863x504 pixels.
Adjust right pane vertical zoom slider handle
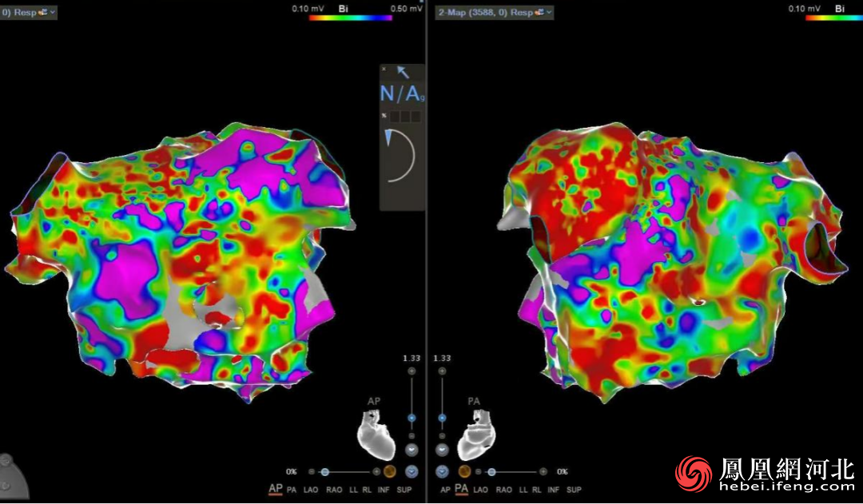pos(442,419)
